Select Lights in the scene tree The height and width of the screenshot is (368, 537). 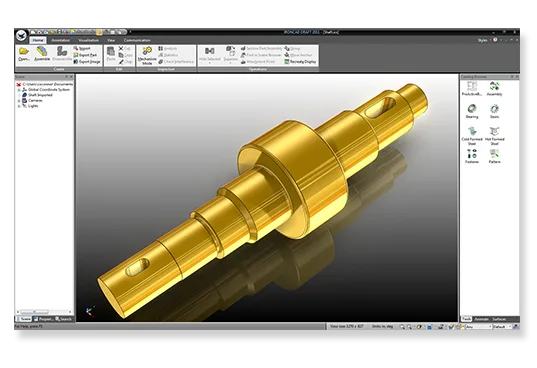pyautogui.click(x=30, y=106)
